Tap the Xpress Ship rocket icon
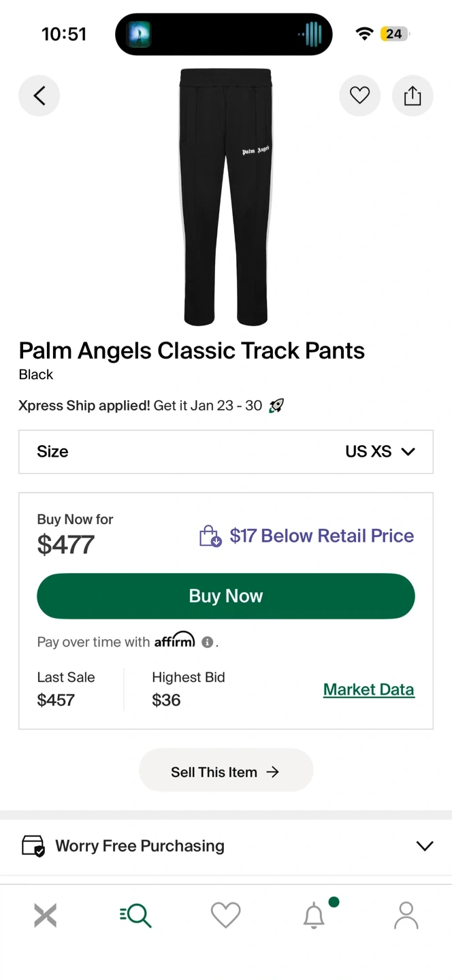Image resolution: width=452 pixels, height=980 pixels. [276, 406]
